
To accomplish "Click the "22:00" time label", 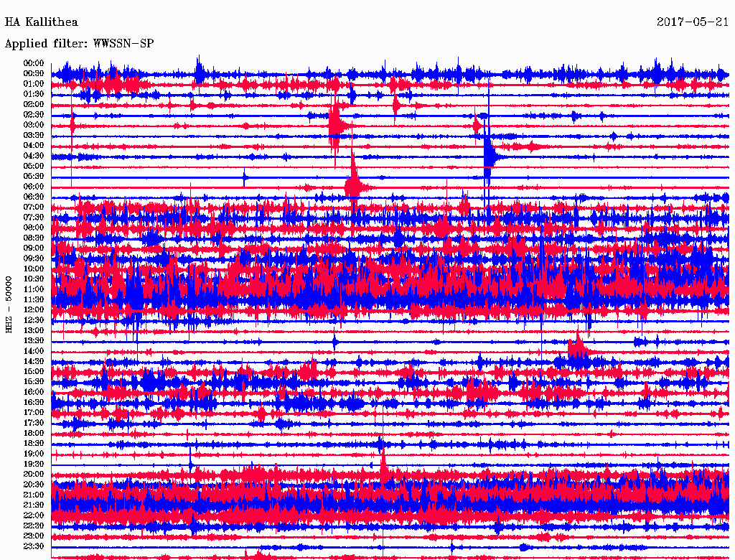I will tap(34, 515).
